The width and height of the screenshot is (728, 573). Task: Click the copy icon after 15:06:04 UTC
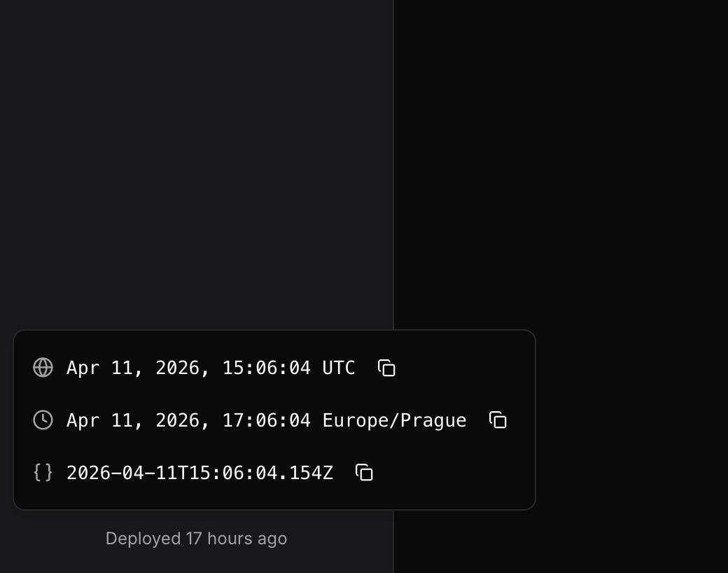point(386,368)
